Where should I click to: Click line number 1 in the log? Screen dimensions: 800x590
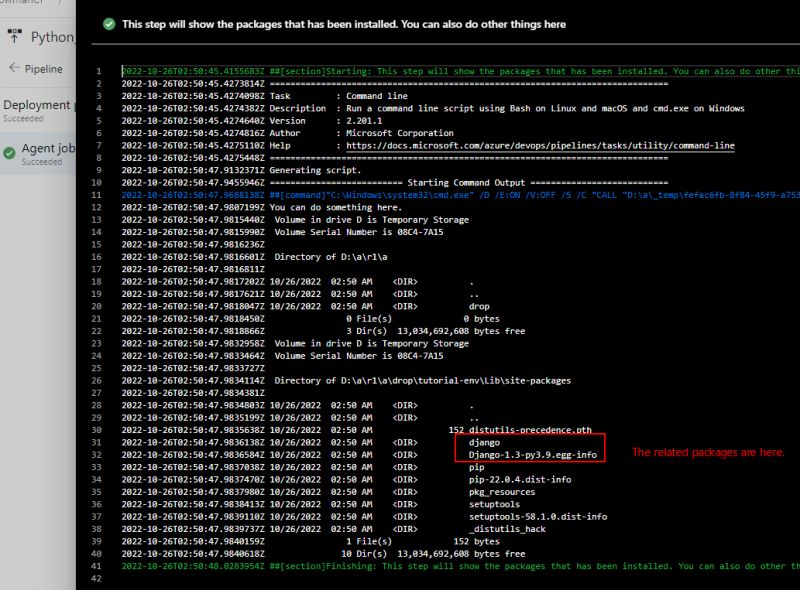96,70
